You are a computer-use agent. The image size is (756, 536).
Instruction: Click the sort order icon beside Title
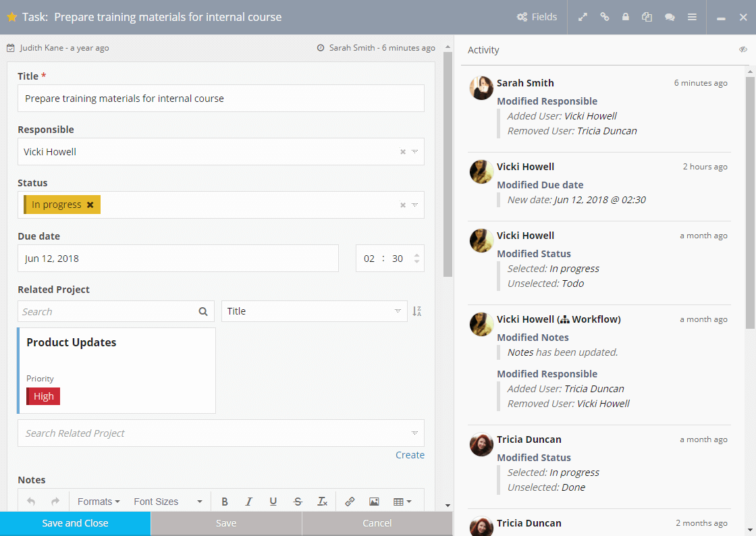point(417,311)
